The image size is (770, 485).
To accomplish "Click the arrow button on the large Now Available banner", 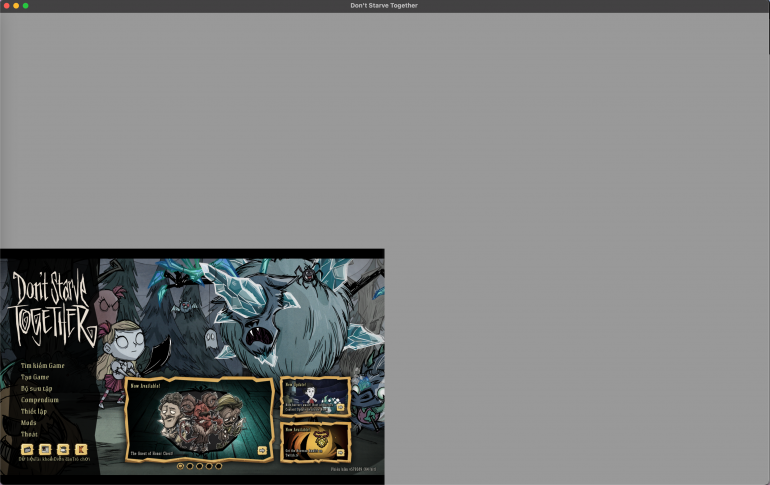I will pyautogui.click(x=262, y=450).
